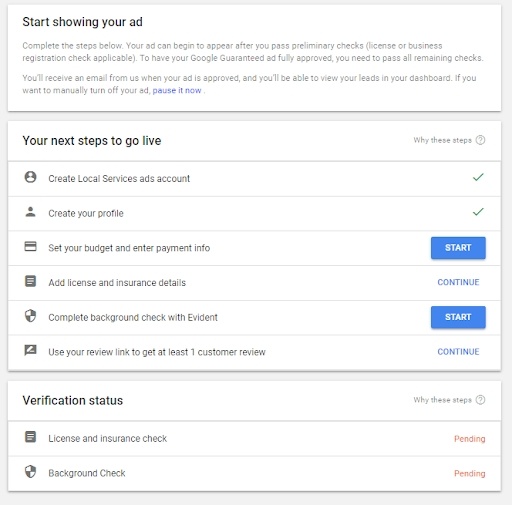Start setting budget and payment info
Screen dimensions: 512x505
458,248
